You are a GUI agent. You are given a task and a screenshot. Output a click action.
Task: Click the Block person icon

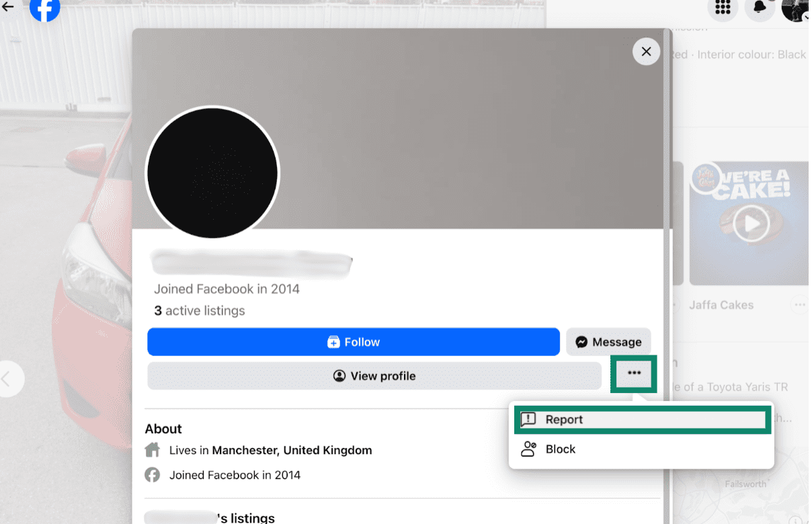click(x=530, y=449)
